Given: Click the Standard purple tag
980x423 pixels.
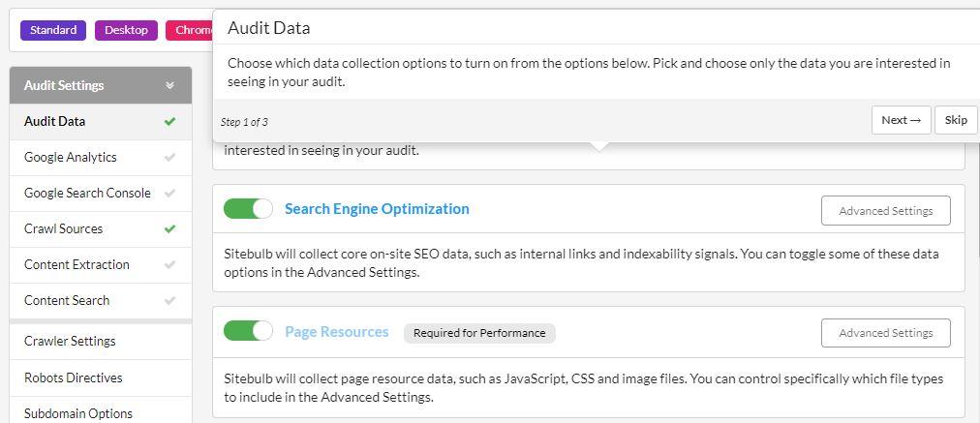Looking at the screenshot, I should pyautogui.click(x=53, y=30).
